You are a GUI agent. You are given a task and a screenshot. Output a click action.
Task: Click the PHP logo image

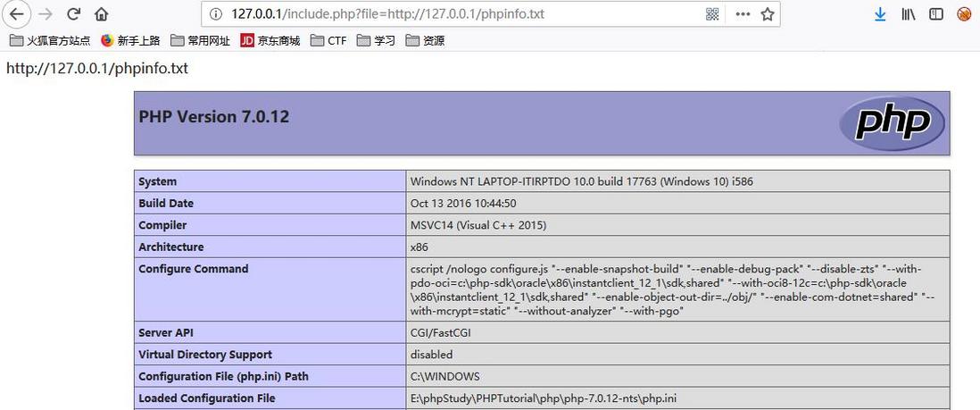tap(892, 123)
